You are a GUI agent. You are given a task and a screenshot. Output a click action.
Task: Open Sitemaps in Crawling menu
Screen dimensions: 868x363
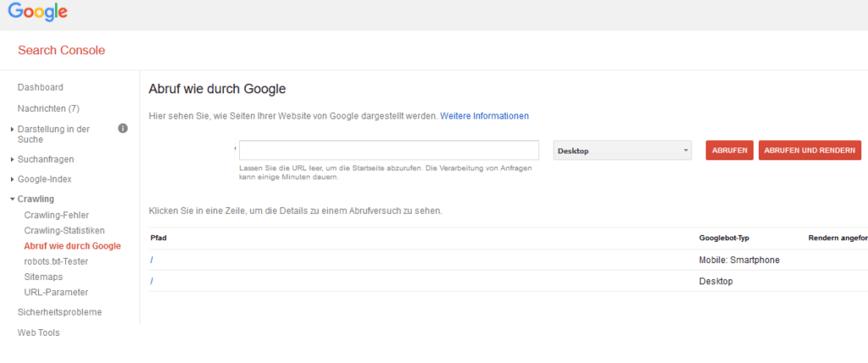click(x=43, y=276)
